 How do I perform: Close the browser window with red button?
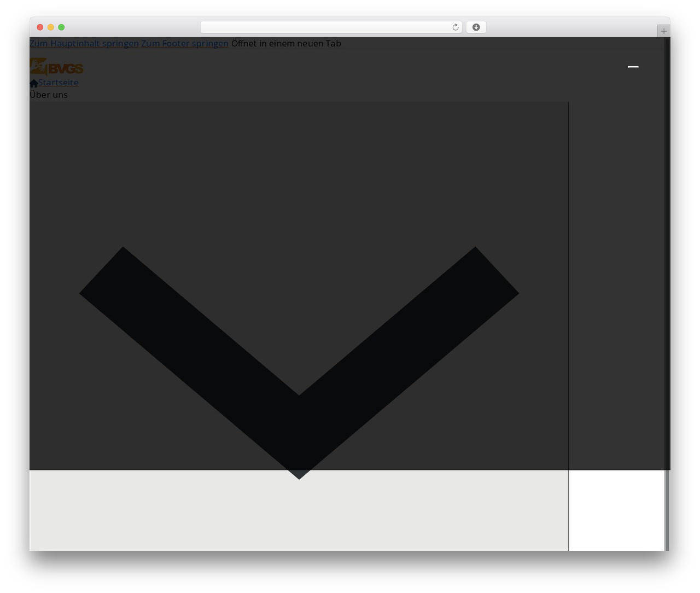click(40, 27)
